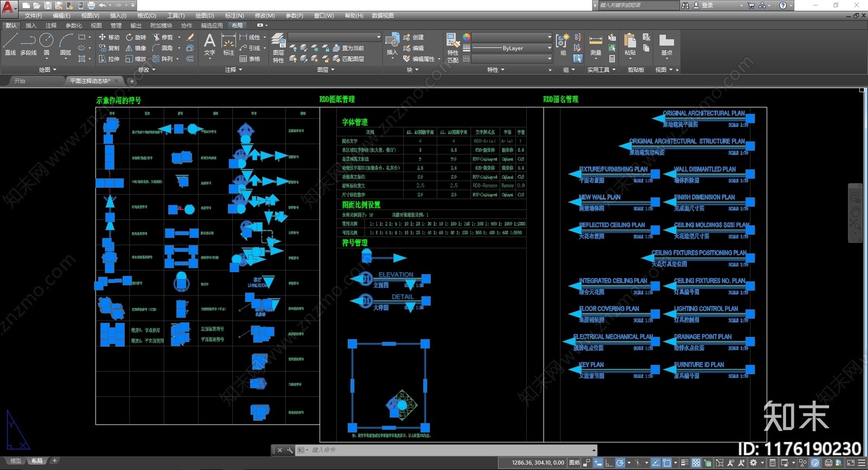Open Layer Properties (图层特性)
Image resolution: width=868 pixels, height=470 pixels.
point(278,48)
